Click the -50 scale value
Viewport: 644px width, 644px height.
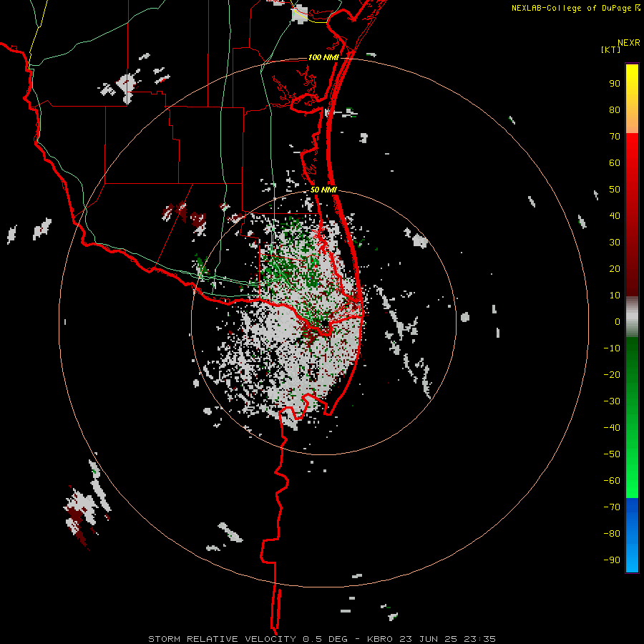point(612,454)
